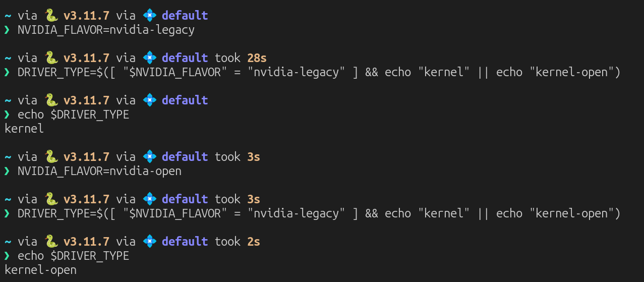Click the "2s" duration on the last prompt
This screenshot has width=644, height=282.
tap(254, 241)
